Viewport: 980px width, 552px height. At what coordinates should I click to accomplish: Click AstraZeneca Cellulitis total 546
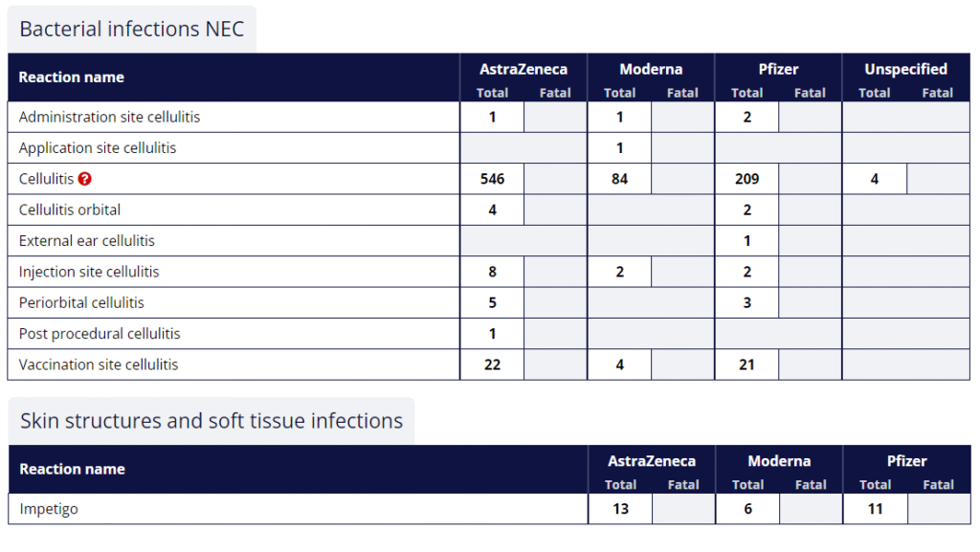click(493, 179)
